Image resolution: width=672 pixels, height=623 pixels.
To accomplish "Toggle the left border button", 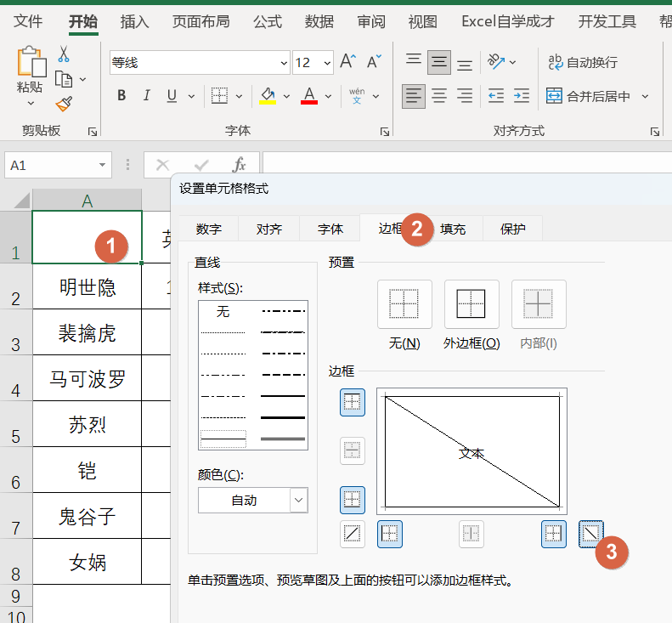I will click(x=390, y=534).
